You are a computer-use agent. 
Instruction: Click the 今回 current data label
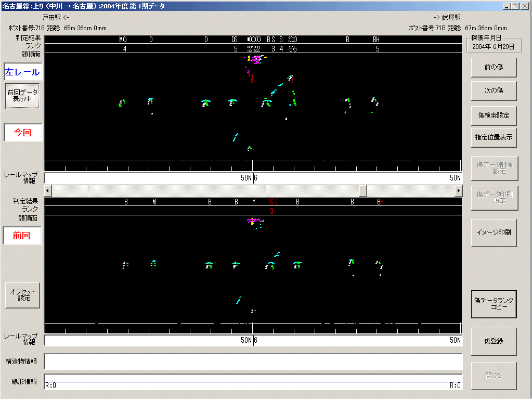coord(22,133)
